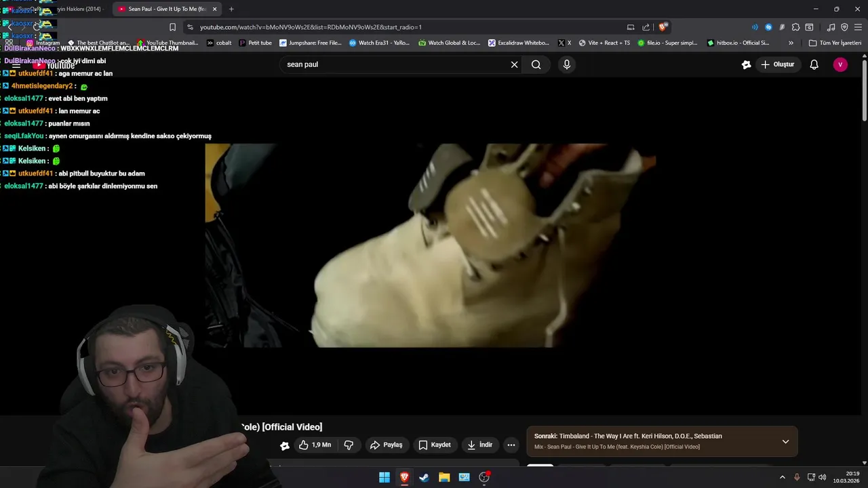Open YouTube notifications bell
This screenshot has height=488, width=868.
click(814, 64)
